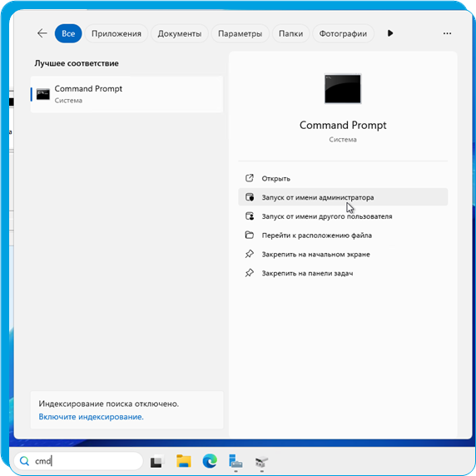
Task: Click the cmd search input field
Action: (x=78, y=461)
